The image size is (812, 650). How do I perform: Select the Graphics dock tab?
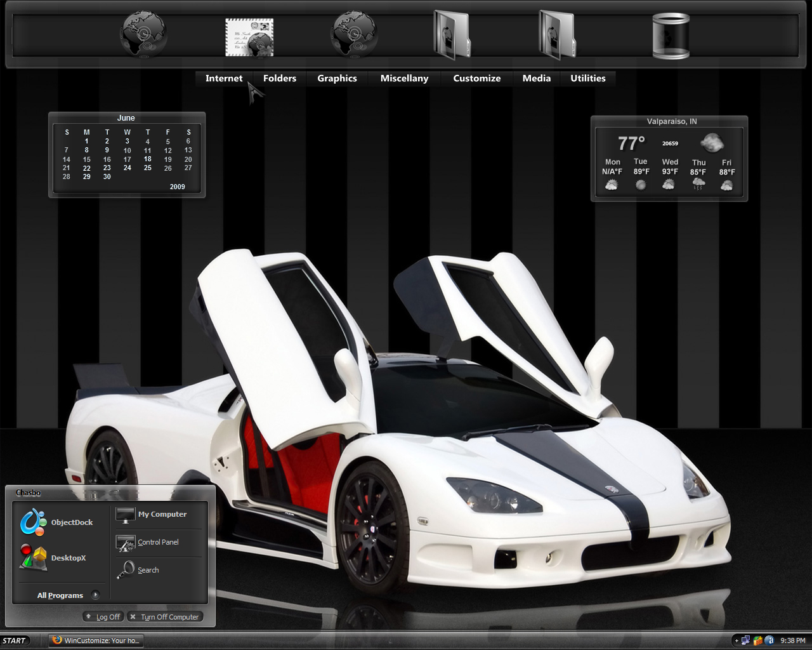(x=337, y=78)
